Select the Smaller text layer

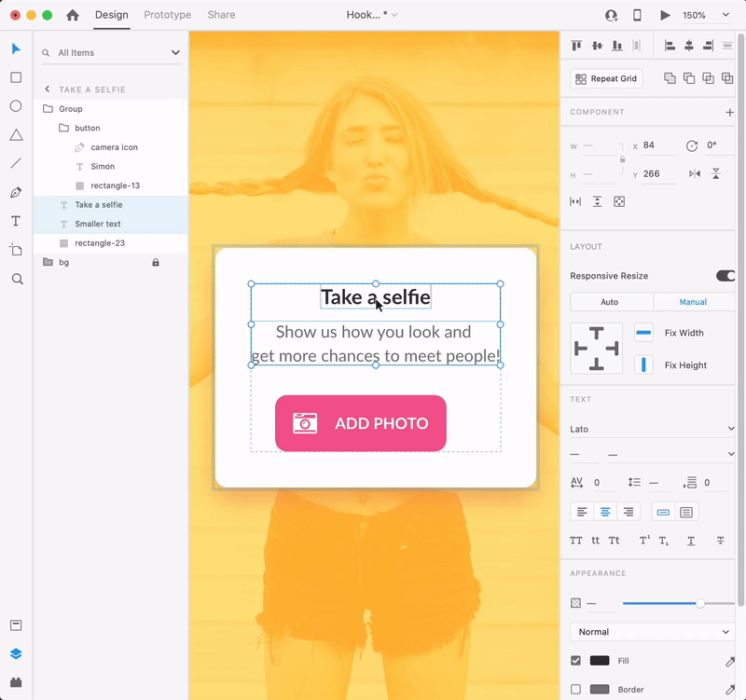coord(111,224)
